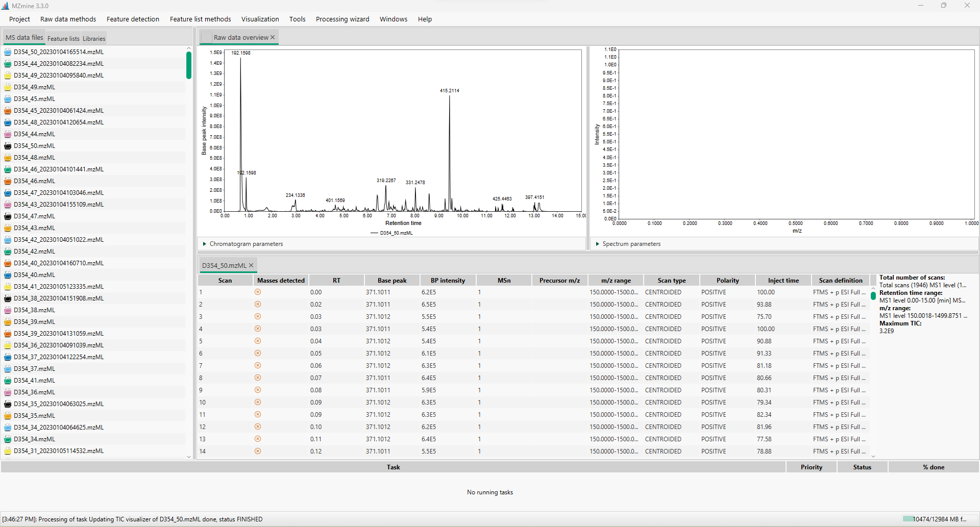This screenshot has width=980, height=527.
Task: Click the dark blue folder icon of D354_48_20230104120654.mzML
Action: point(7,122)
